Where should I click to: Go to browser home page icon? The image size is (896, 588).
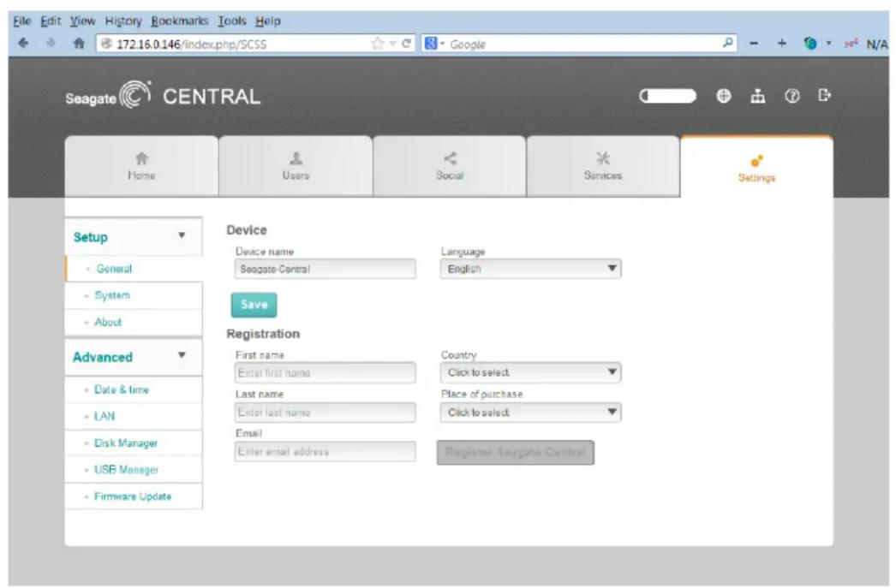point(79,43)
